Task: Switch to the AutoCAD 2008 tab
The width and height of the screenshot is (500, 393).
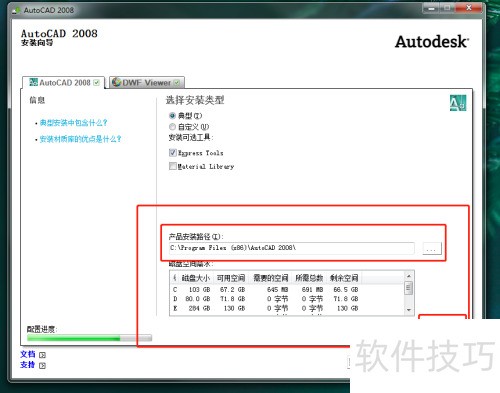Action: [x=64, y=82]
